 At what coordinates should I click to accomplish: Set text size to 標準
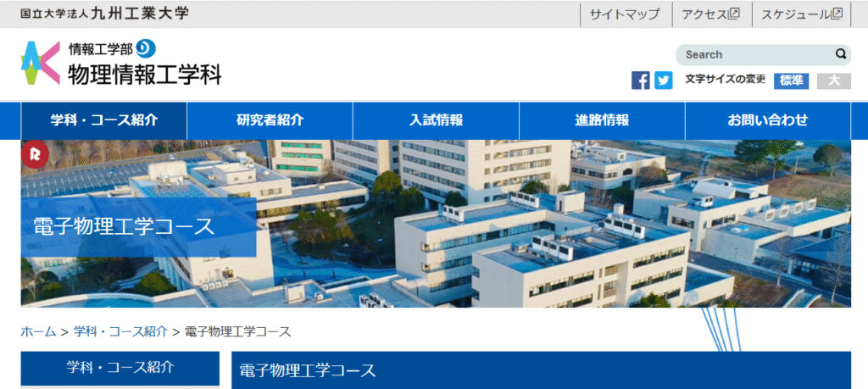(x=791, y=81)
